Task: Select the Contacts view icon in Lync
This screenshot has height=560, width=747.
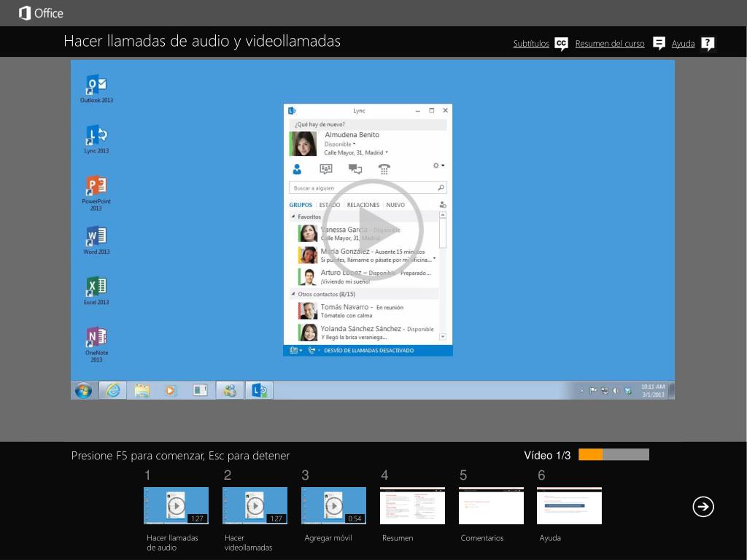Action: [298, 168]
